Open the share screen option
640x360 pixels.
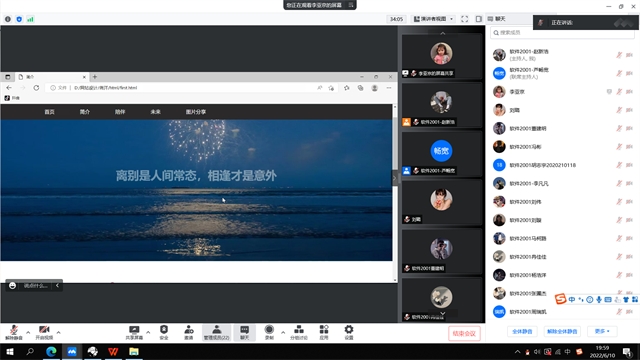coord(134,332)
